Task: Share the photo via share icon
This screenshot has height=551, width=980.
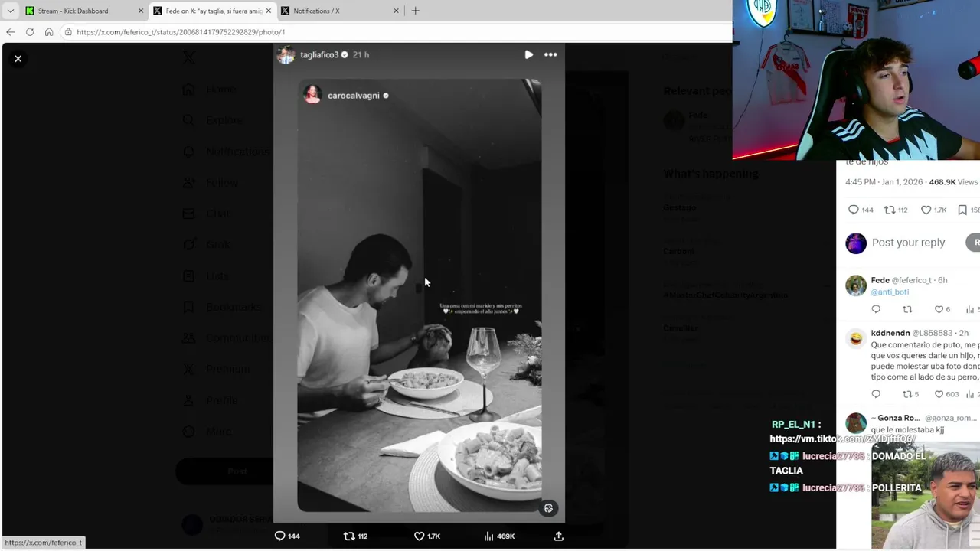Action: [559, 536]
